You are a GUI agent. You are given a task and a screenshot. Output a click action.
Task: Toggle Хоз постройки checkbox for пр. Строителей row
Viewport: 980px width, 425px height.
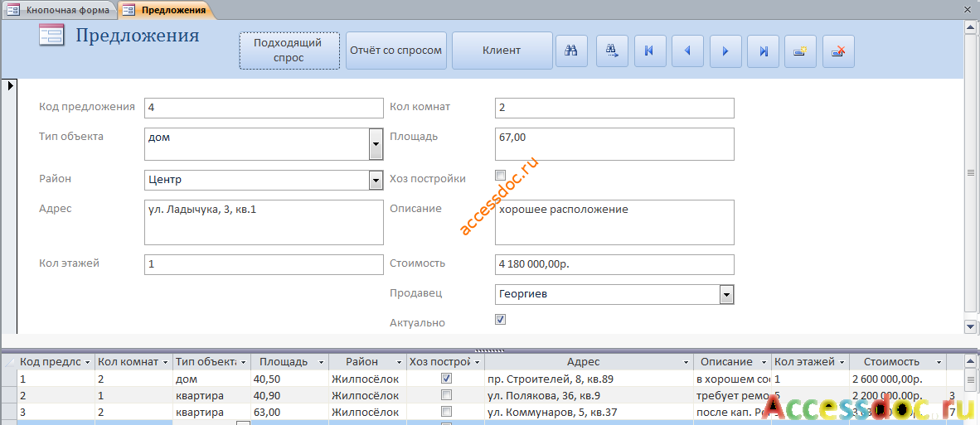click(x=446, y=379)
